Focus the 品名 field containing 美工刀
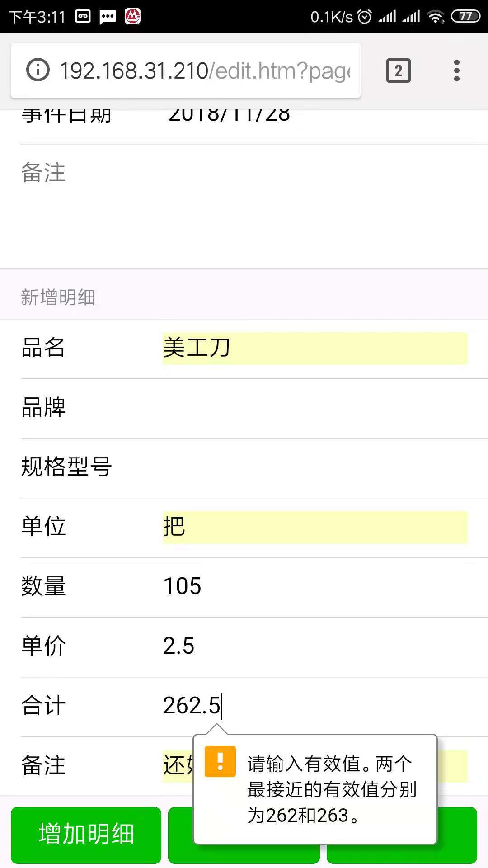Viewport: 488px width, 868px height. 315,348
